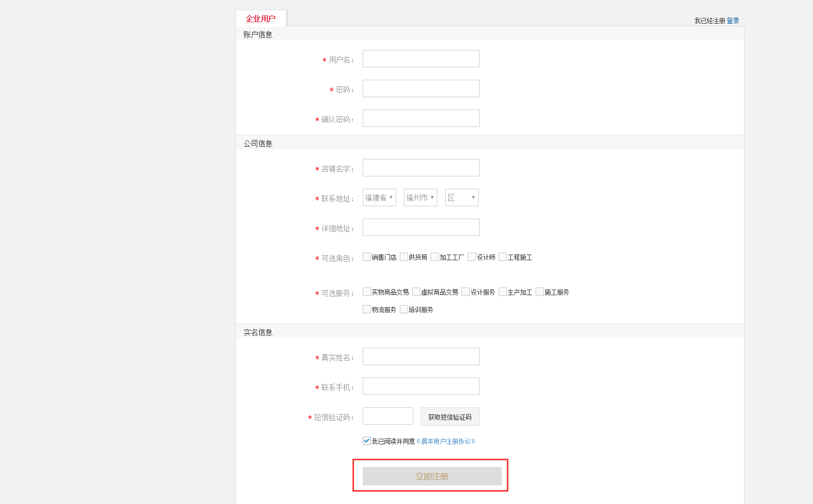
Task: Open the 晨丰用户注册协议 link
Action: 446,441
